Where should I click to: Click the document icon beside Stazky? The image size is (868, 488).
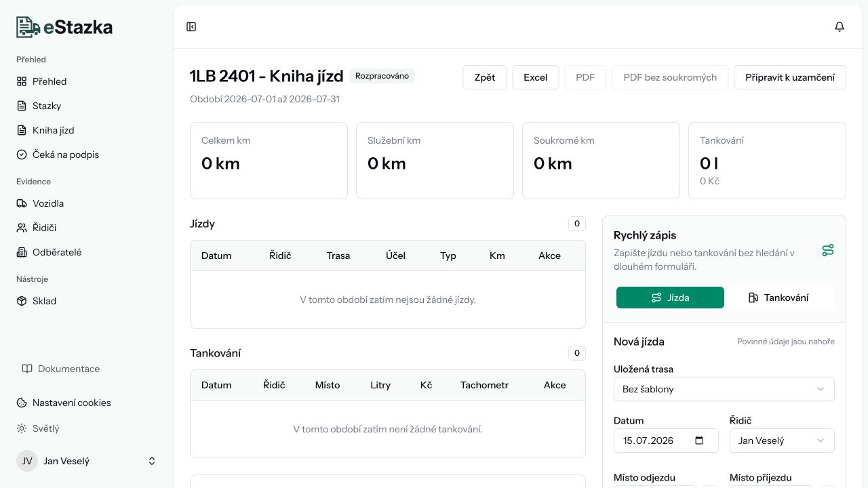(22, 106)
